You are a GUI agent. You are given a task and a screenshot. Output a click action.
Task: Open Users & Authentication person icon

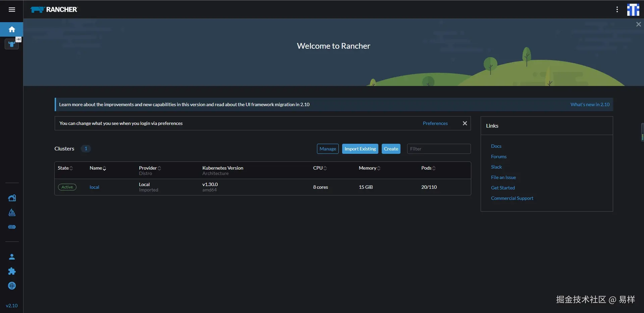tap(12, 257)
